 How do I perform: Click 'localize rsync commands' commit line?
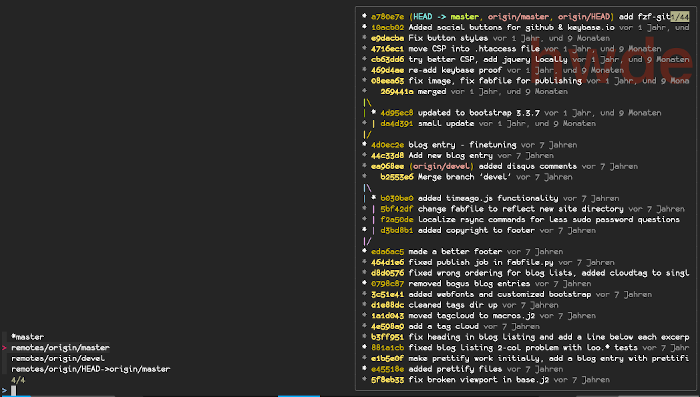[x=549, y=220]
